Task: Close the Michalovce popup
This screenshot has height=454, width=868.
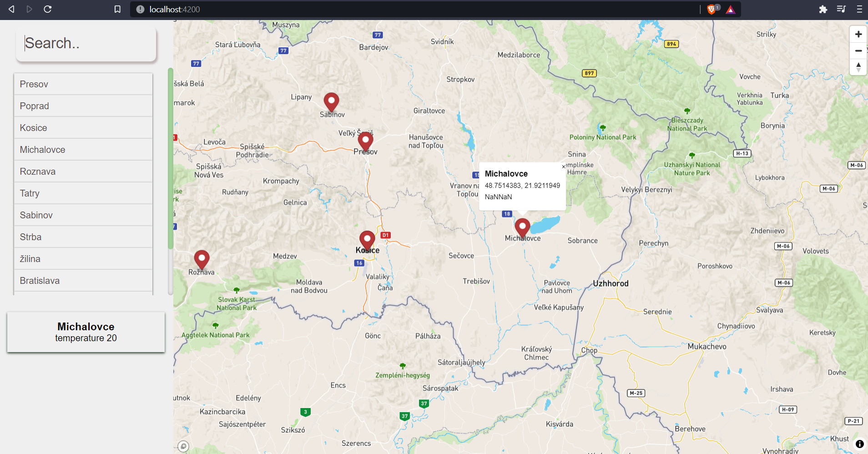Action: pyautogui.click(x=563, y=167)
